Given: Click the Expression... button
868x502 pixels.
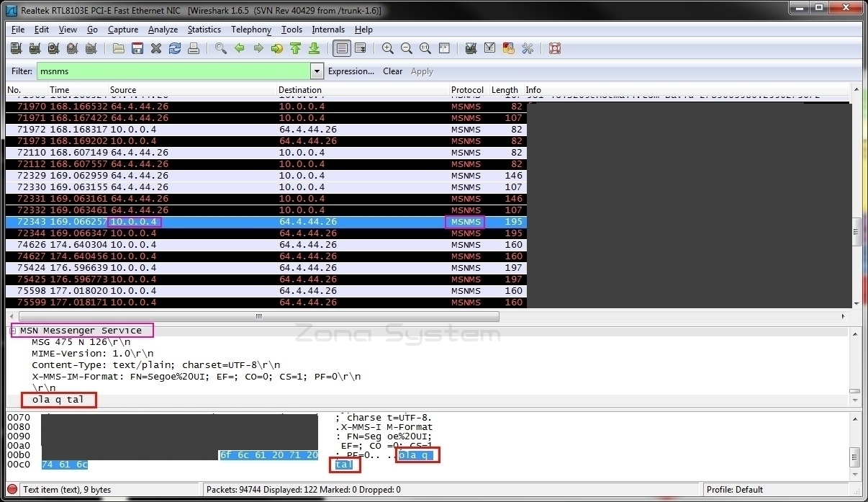Looking at the screenshot, I should click(351, 71).
